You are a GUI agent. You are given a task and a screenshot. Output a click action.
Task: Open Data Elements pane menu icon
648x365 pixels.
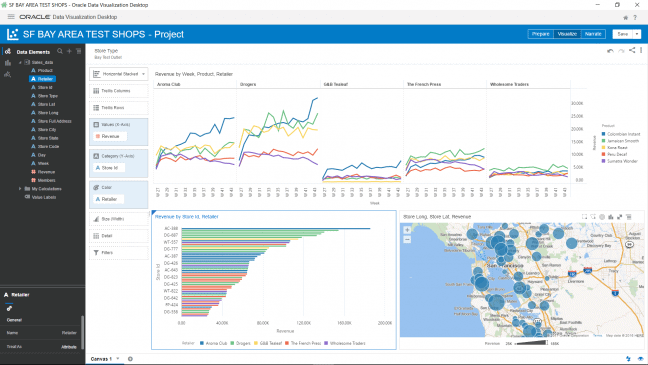79,51
